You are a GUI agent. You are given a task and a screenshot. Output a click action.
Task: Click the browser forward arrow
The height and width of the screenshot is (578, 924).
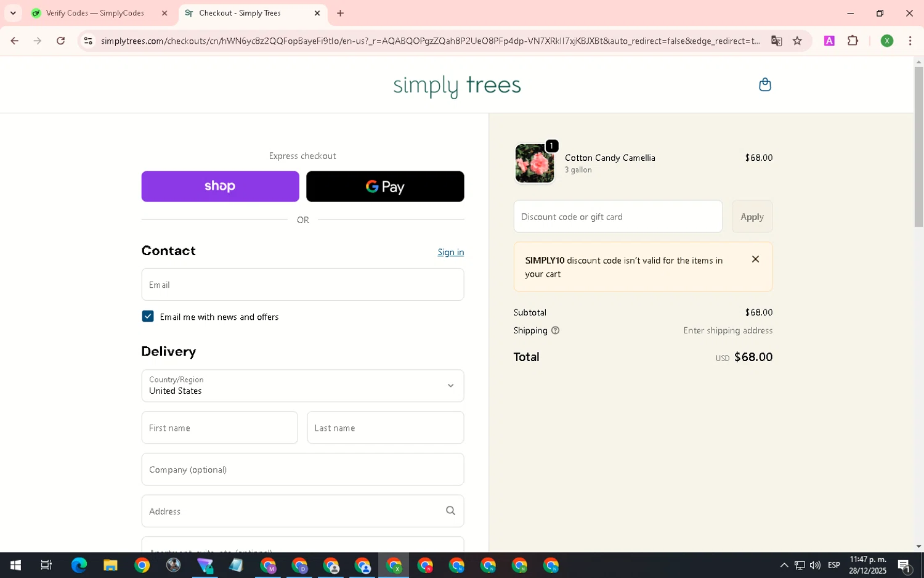click(38, 41)
